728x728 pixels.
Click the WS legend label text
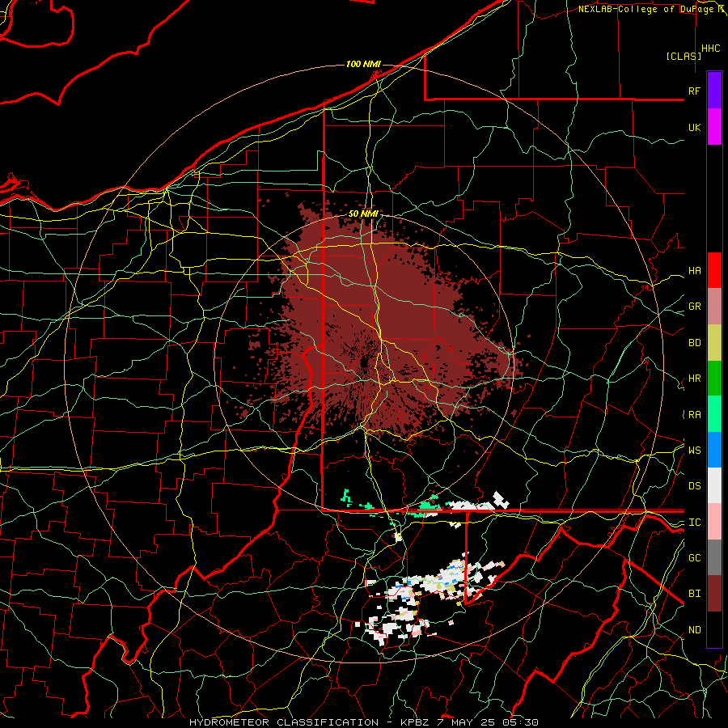pyautogui.click(x=694, y=451)
